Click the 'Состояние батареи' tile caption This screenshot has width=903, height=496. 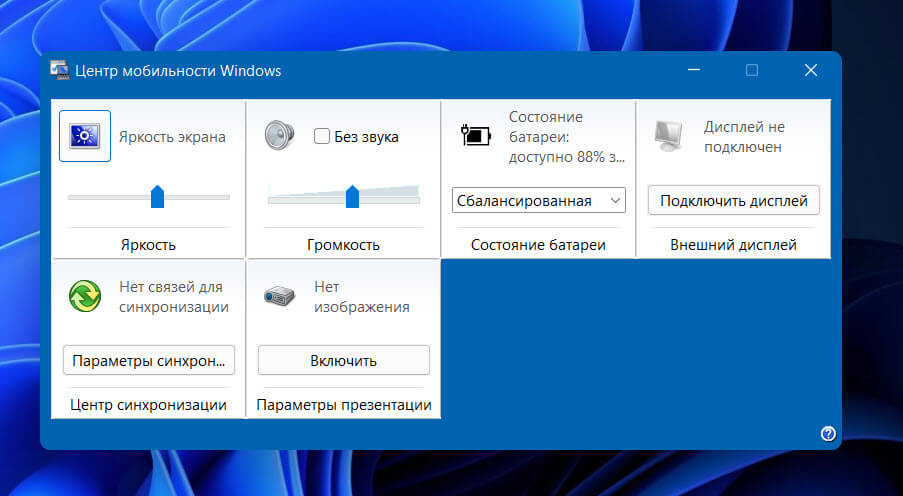(538, 245)
